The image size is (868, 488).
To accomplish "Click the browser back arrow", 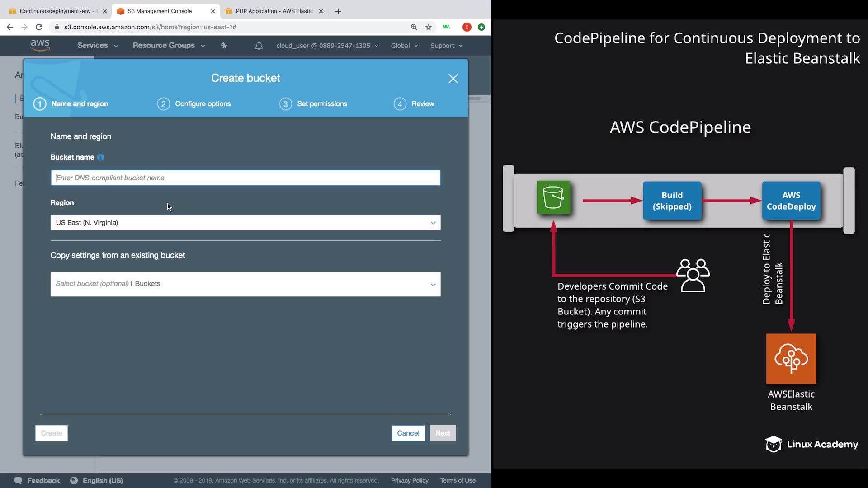I will tap(10, 27).
